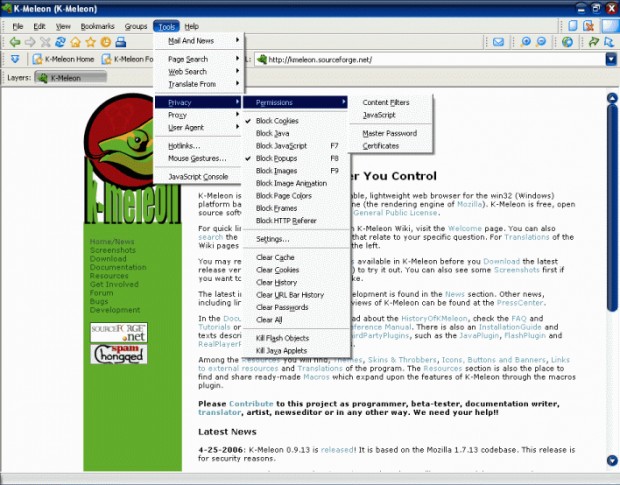This screenshot has width=620, height=485.
Task: Expand the Proxy submenu
Action: [198, 115]
